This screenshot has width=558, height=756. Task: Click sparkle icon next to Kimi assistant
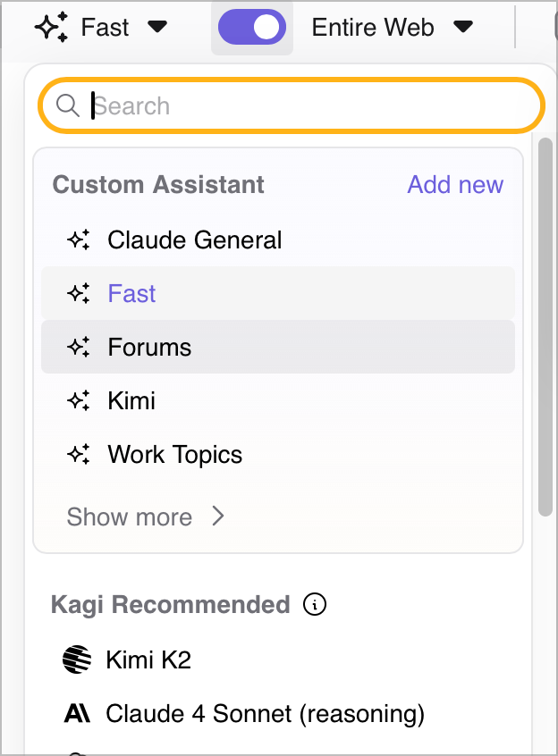(x=79, y=401)
